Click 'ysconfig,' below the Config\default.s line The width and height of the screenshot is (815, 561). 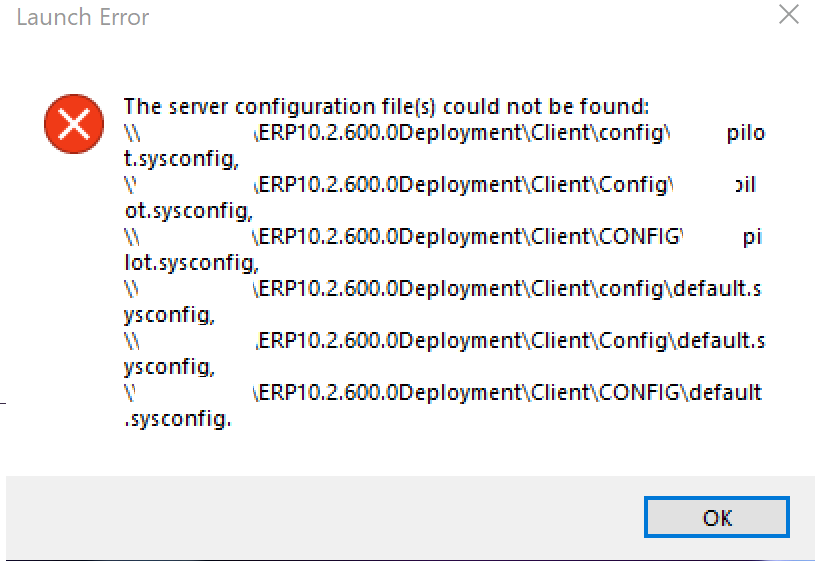coord(169,367)
